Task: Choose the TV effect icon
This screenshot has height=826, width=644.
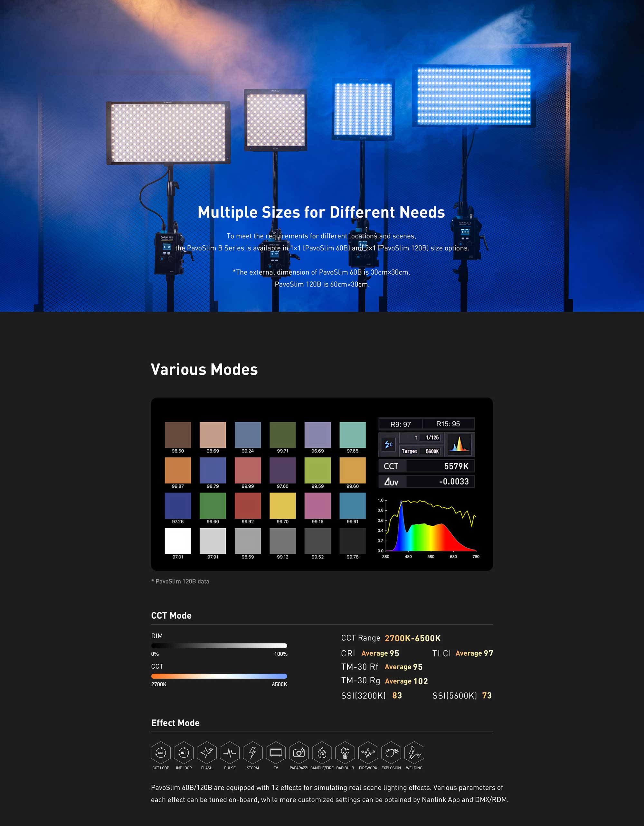Action: tap(276, 752)
